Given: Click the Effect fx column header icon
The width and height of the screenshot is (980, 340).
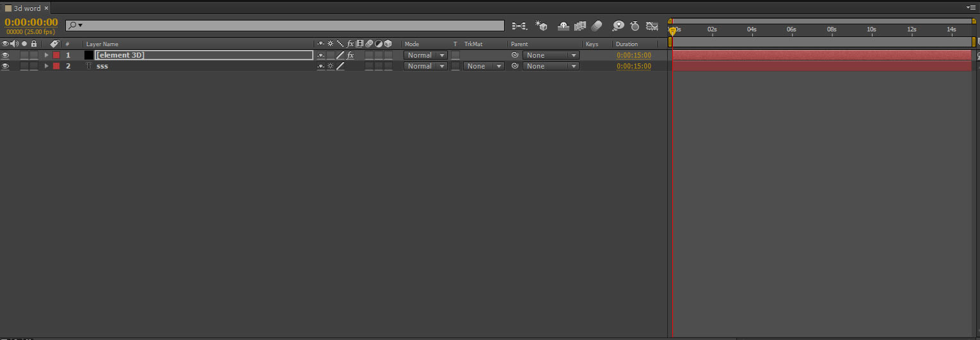Looking at the screenshot, I should point(350,44).
